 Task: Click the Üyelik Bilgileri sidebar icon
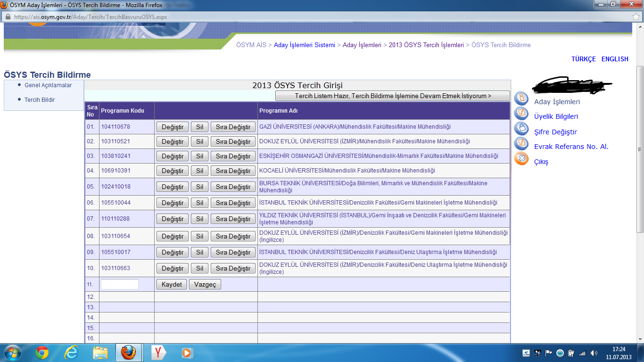[521, 114]
